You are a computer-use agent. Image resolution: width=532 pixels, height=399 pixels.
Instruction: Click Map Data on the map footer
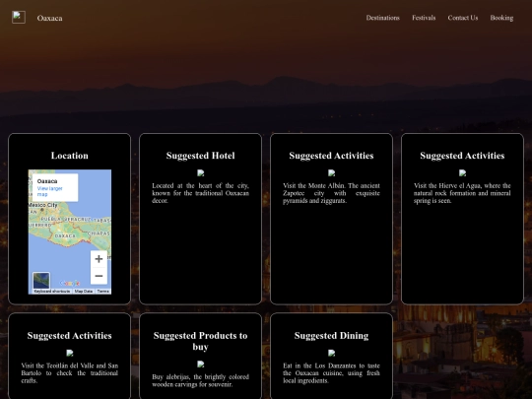pyautogui.click(x=84, y=291)
